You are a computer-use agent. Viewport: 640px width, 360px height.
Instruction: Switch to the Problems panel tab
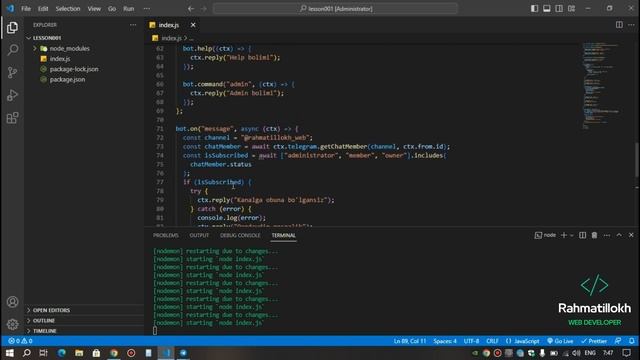(166, 236)
